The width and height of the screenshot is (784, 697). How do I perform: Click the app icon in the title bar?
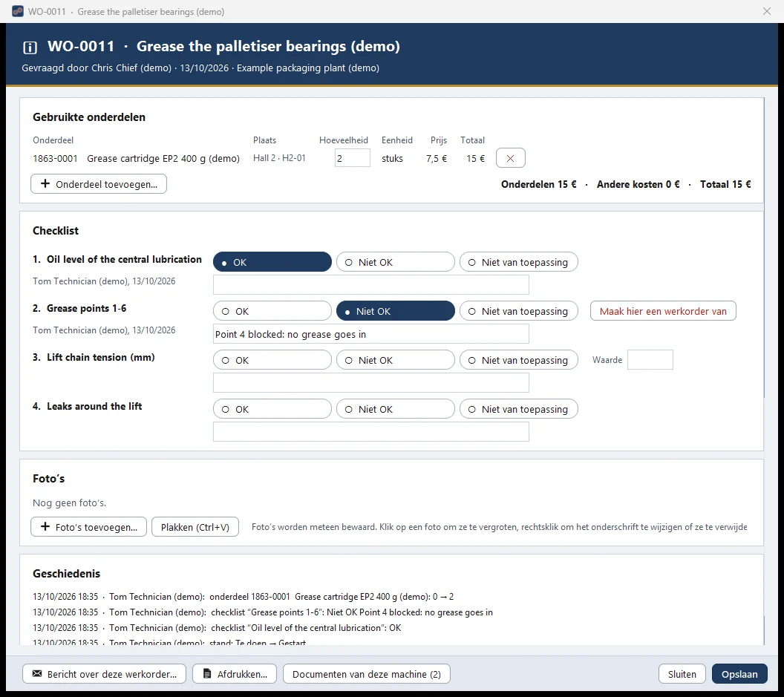[18, 11]
